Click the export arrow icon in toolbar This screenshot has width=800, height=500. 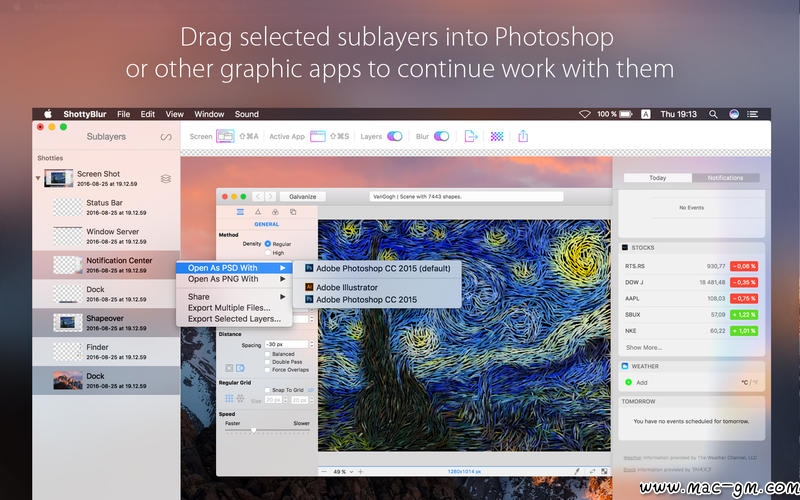470,136
